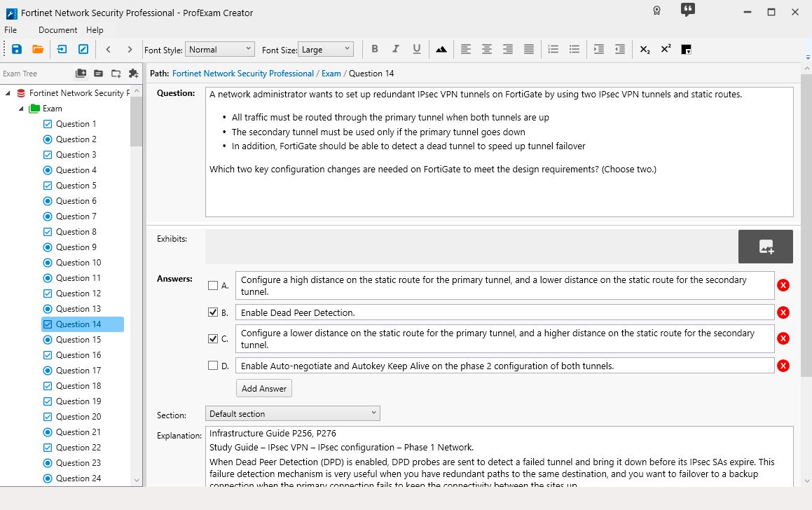Image resolution: width=812 pixels, height=510 pixels.
Task: Open the font color picker icon
Action: (x=684, y=49)
